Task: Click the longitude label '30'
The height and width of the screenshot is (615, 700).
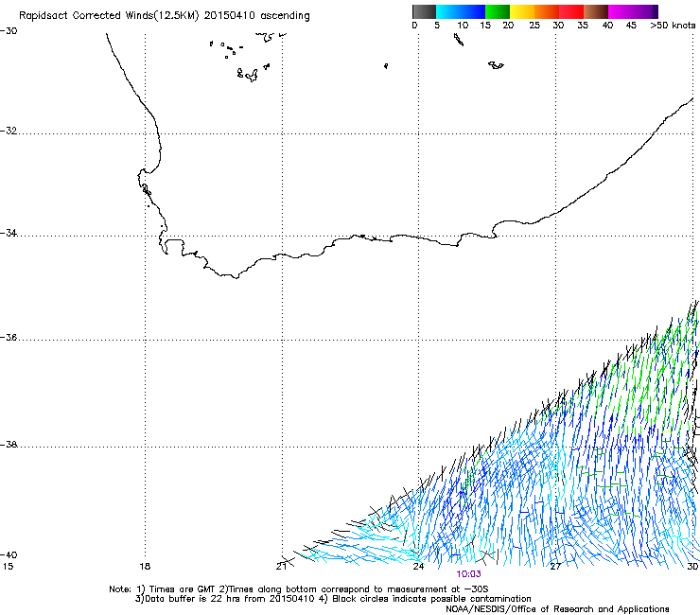Action: click(x=692, y=567)
